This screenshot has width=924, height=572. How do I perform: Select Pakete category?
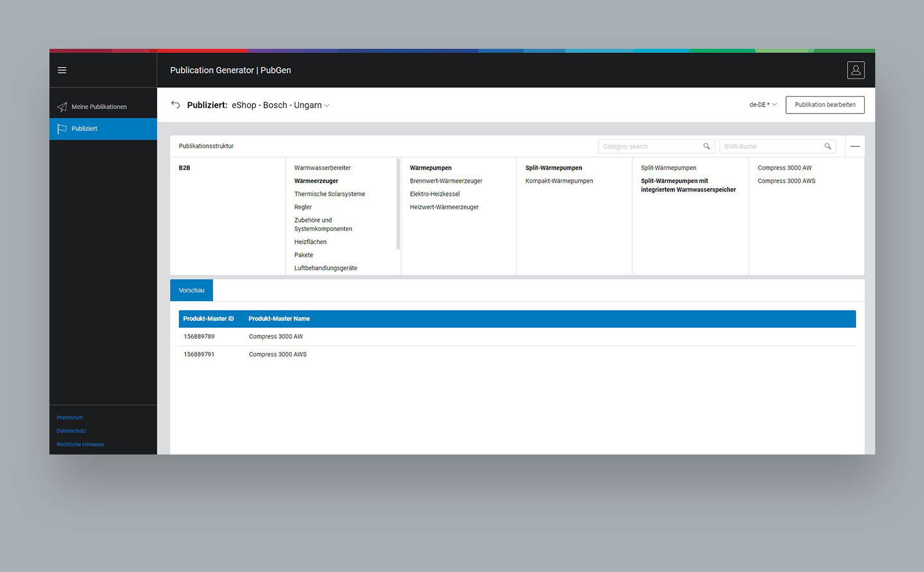(x=304, y=255)
